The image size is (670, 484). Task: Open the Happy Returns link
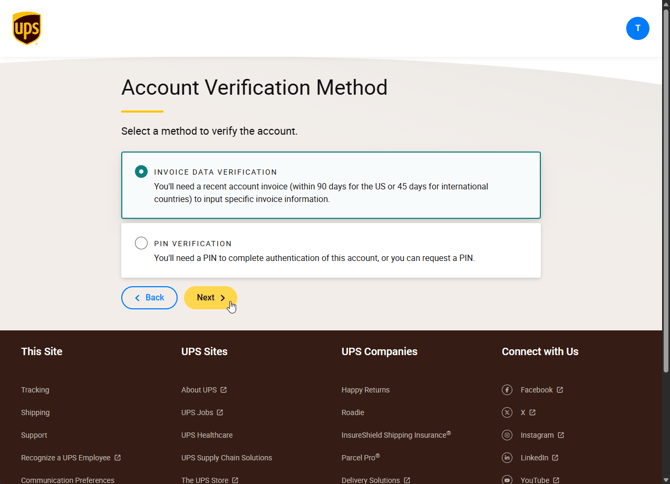[x=365, y=390]
